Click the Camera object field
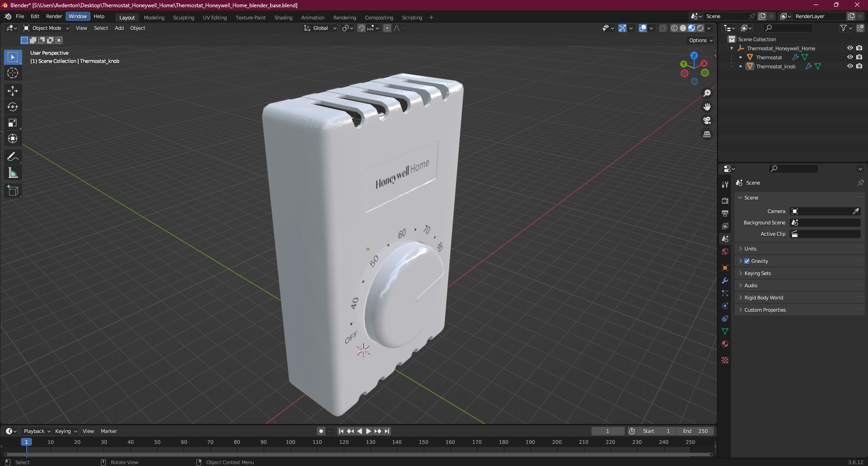Image resolution: width=868 pixels, height=466 pixels. [x=825, y=211]
